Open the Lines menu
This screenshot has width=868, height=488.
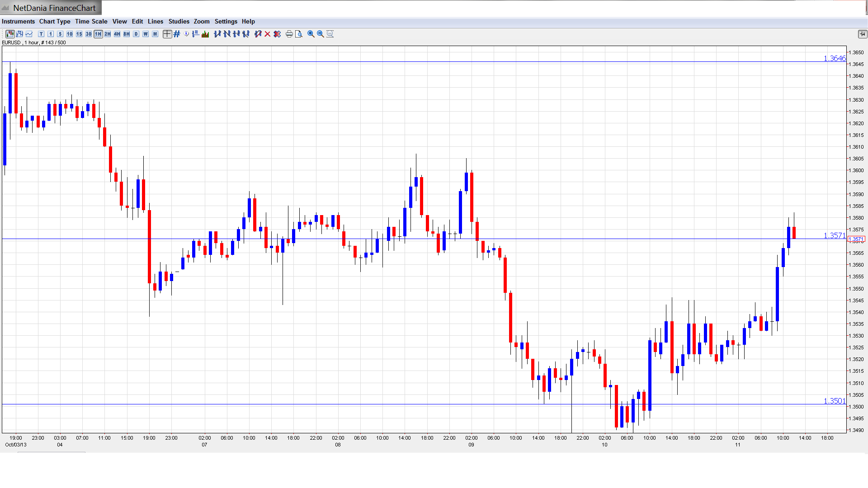(x=155, y=21)
